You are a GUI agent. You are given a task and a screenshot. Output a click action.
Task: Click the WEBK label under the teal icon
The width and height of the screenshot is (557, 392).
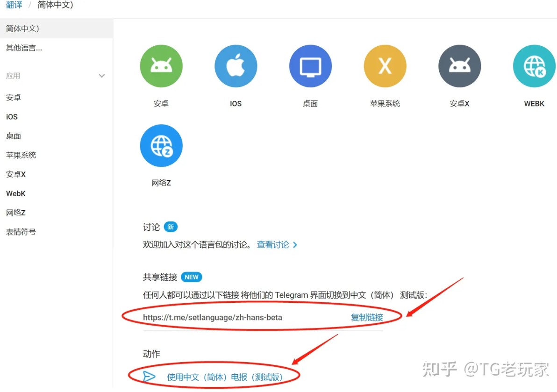[x=534, y=103]
